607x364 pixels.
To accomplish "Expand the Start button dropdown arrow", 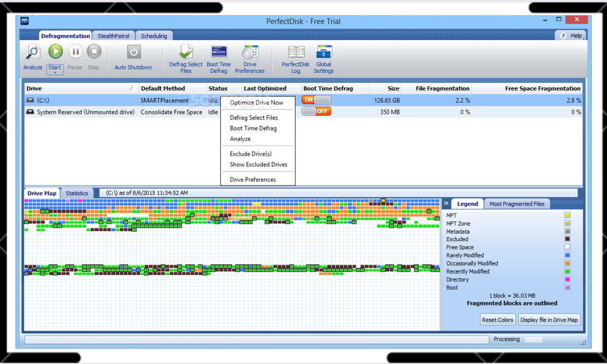I will coord(55,71).
